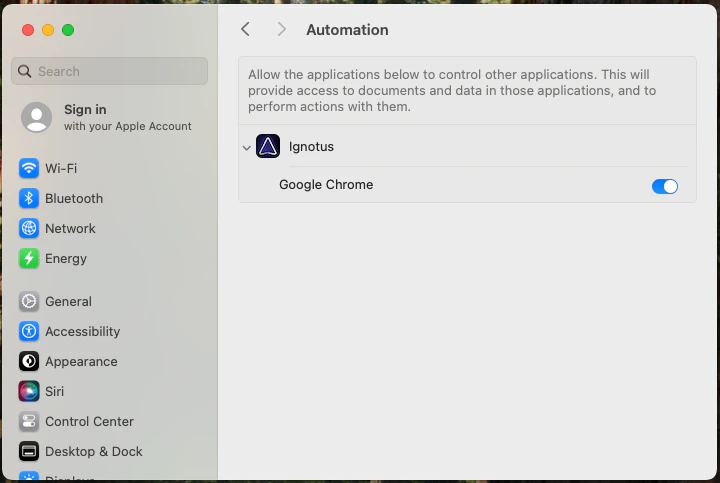This screenshot has height=483, width=720.
Task: Select Appearance in the sidebar
Action: (x=109, y=361)
